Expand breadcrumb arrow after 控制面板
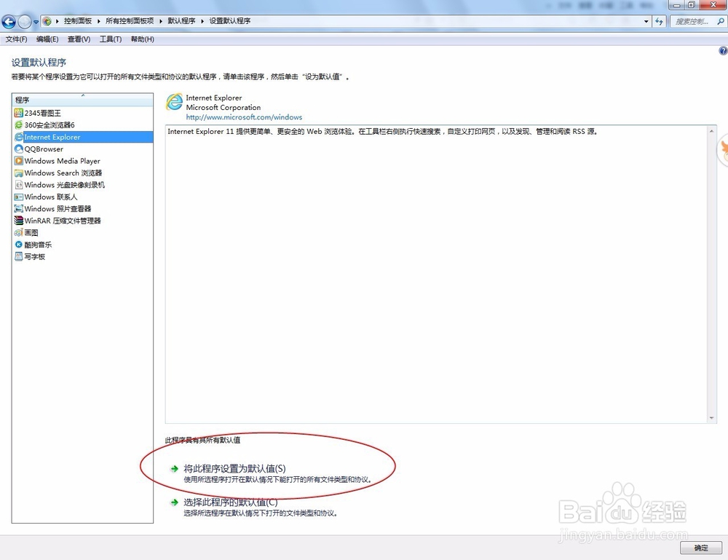 click(x=98, y=21)
